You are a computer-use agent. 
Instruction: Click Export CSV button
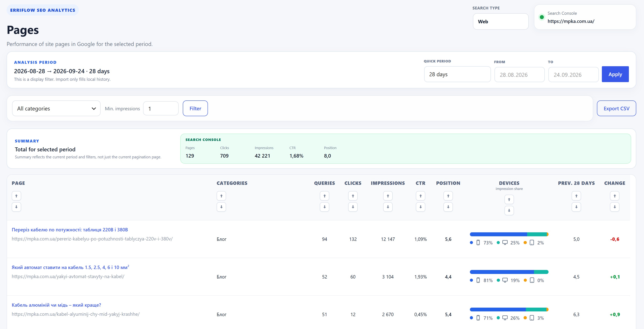(616, 108)
